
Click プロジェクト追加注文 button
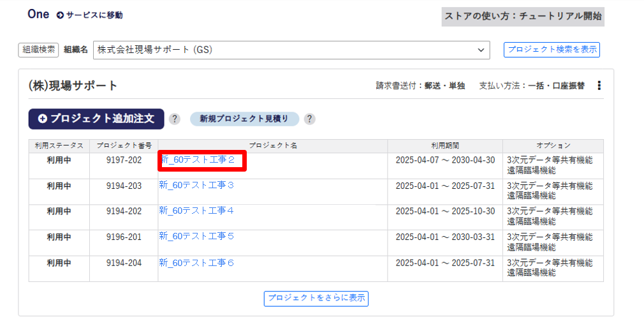(96, 119)
